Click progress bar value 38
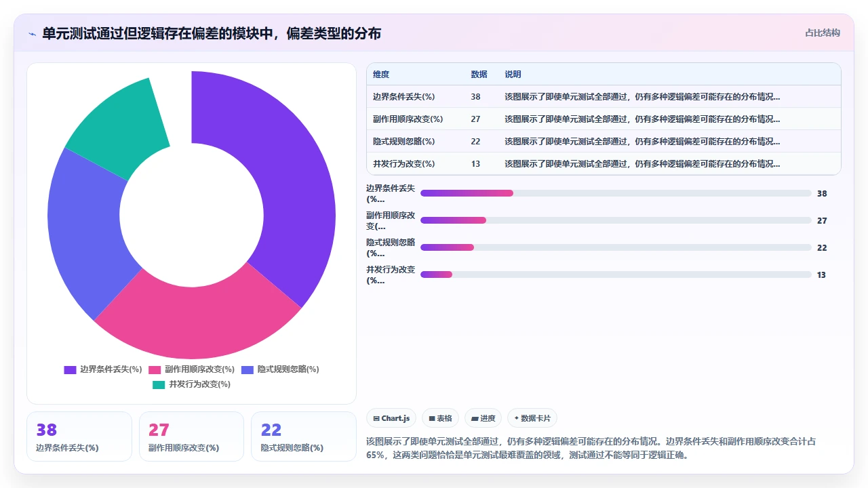The height and width of the screenshot is (488, 868). coord(822,194)
